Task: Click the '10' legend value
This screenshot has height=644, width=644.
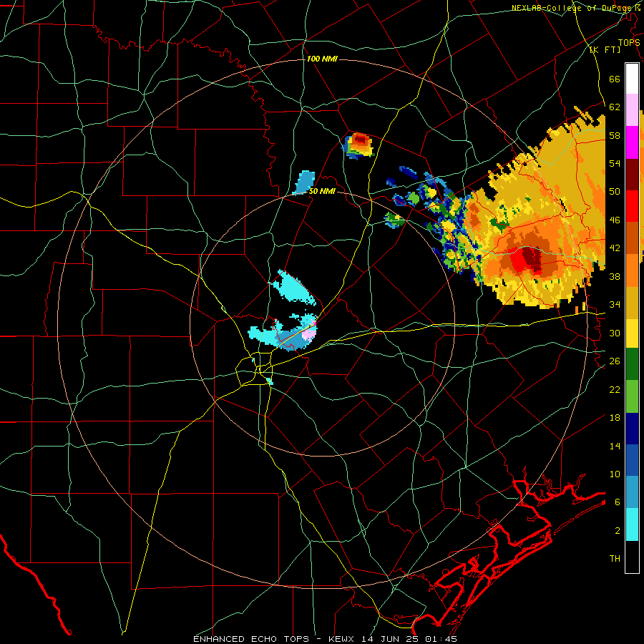Action: [x=615, y=474]
